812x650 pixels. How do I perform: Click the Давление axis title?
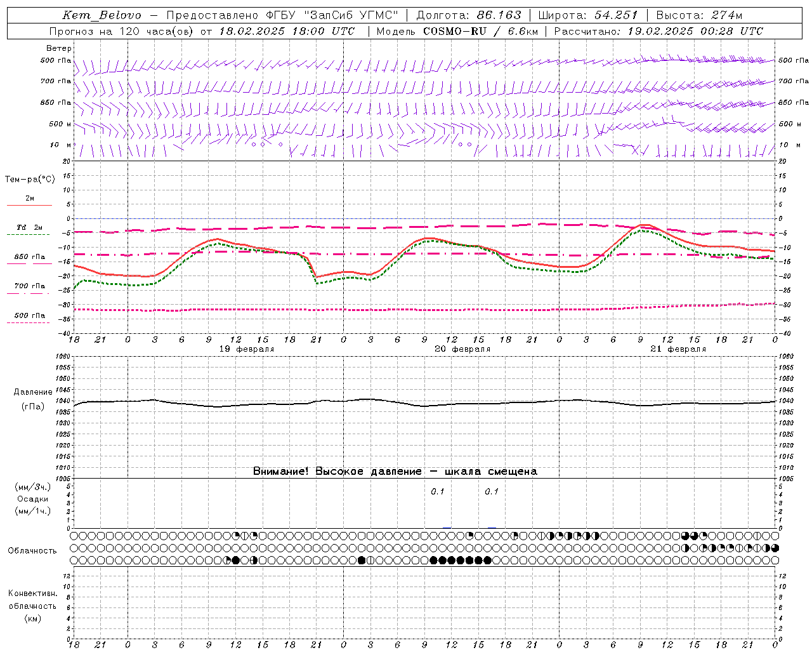[33, 392]
